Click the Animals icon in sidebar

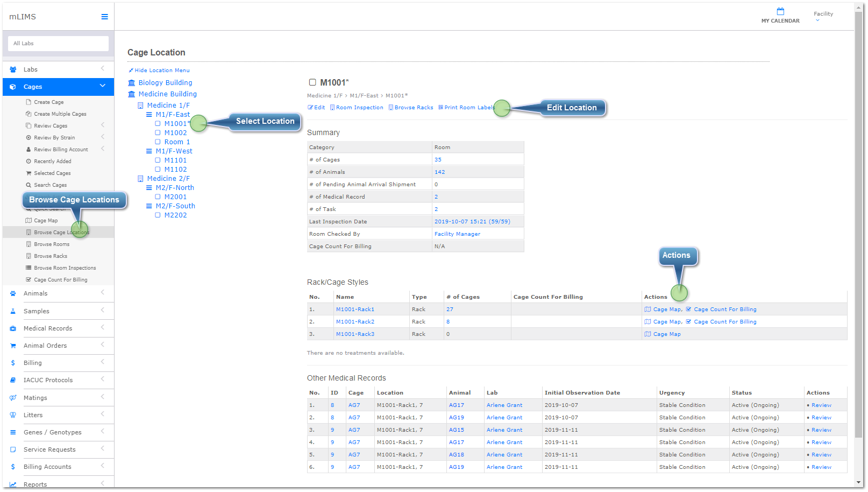point(13,293)
